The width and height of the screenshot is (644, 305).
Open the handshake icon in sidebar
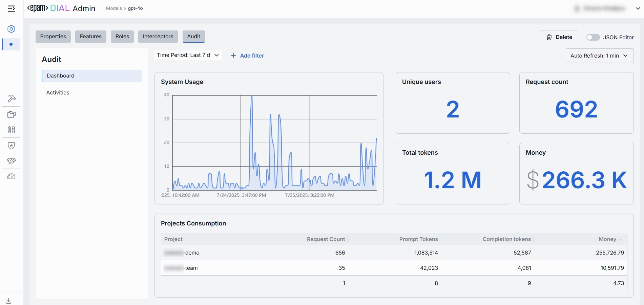(x=11, y=161)
